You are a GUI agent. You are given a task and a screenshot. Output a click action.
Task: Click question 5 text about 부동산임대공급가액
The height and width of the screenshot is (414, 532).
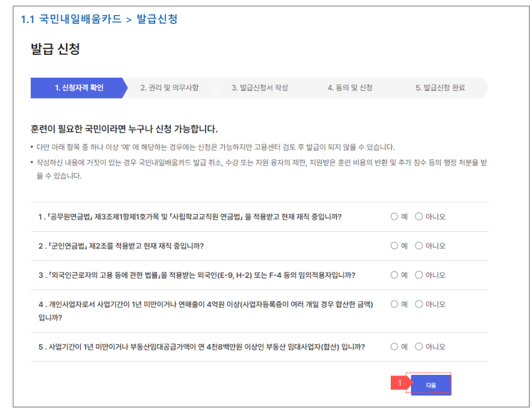pos(201,347)
